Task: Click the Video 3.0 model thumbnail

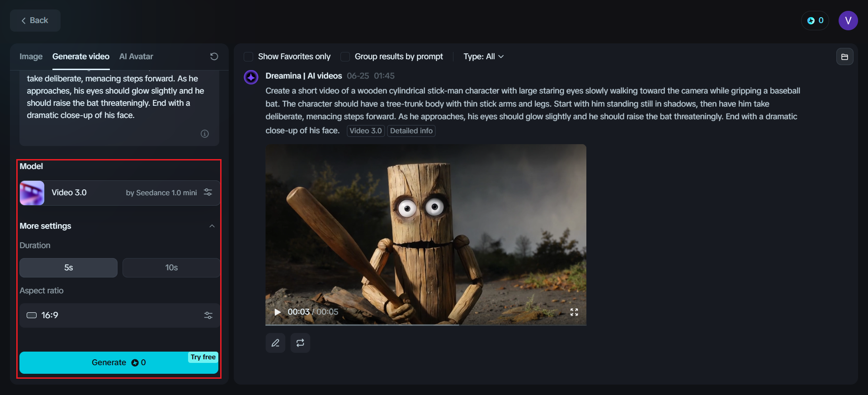Action: 32,193
